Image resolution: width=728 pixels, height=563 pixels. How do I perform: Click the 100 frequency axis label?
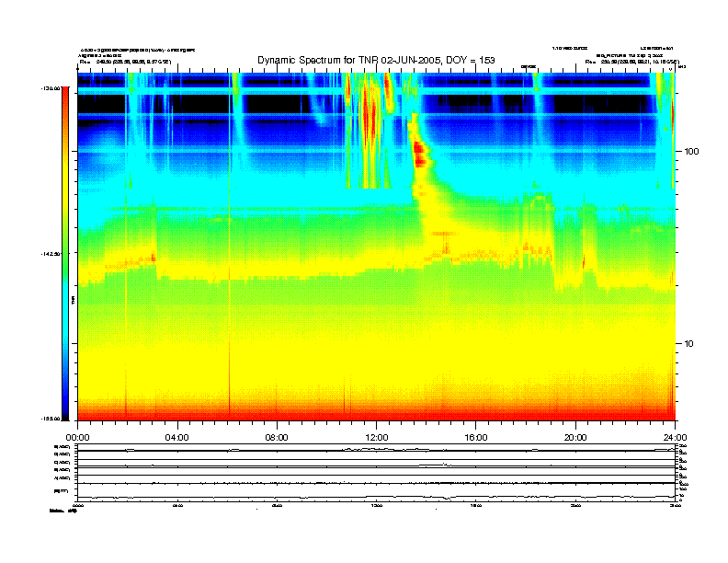point(691,152)
